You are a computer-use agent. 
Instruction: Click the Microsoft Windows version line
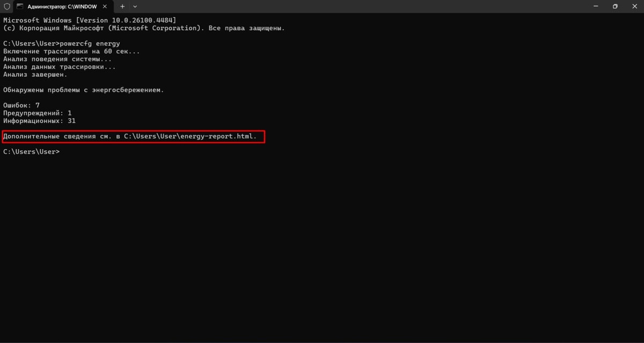point(90,20)
